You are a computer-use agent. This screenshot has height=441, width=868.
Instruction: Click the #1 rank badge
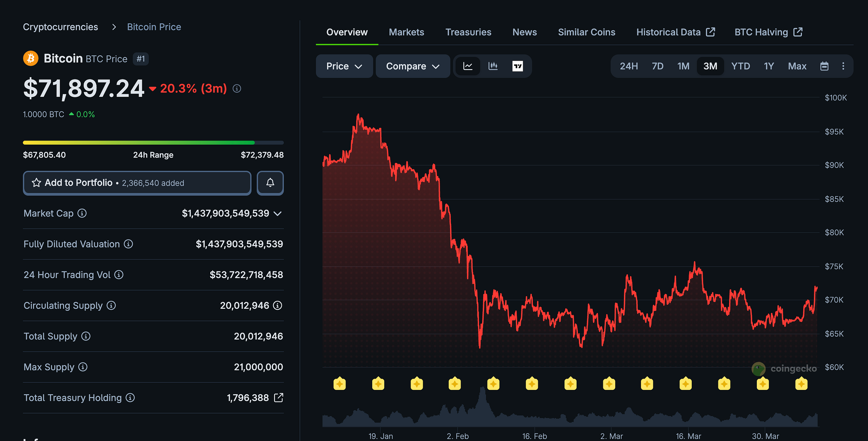pos(141,59)
